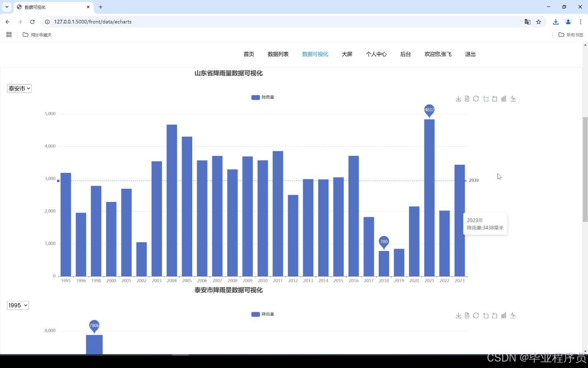Viewport: 588px width, 368px height.
Task: Toggle the 降雨量 legend of the bottom chart
Action: coord(263,314)
